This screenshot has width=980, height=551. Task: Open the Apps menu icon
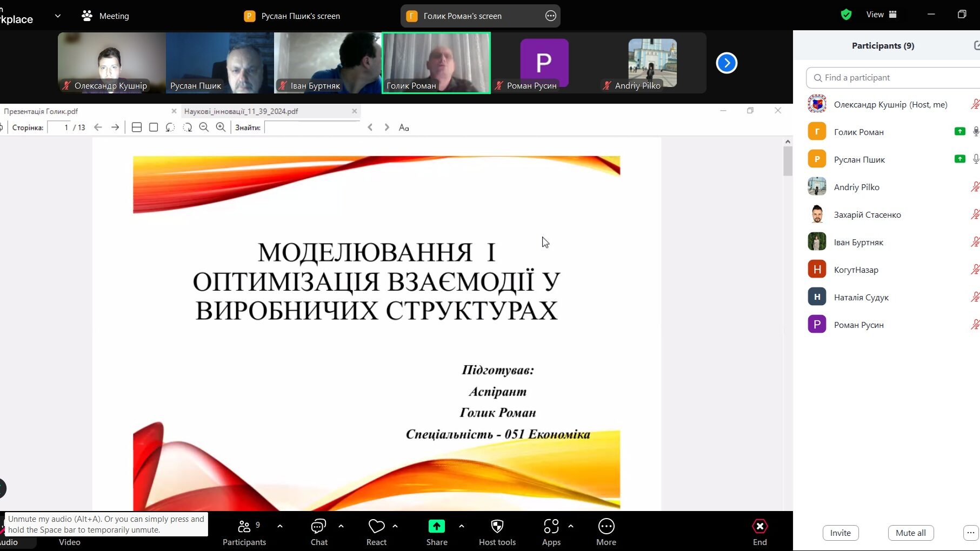551,527
